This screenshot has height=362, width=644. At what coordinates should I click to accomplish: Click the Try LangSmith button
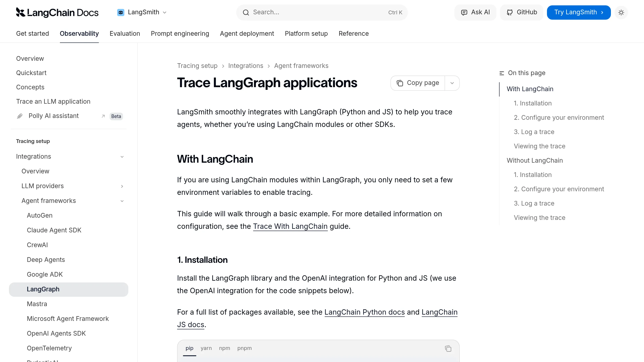point(578,12)
